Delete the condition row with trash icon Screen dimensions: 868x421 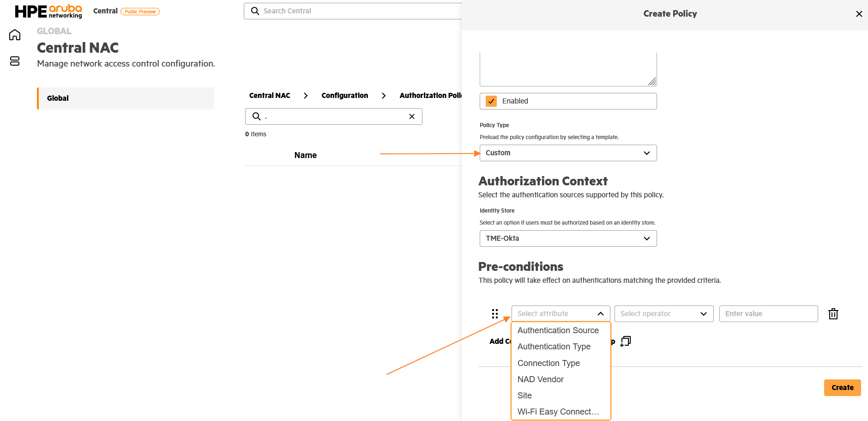(833, 314)
